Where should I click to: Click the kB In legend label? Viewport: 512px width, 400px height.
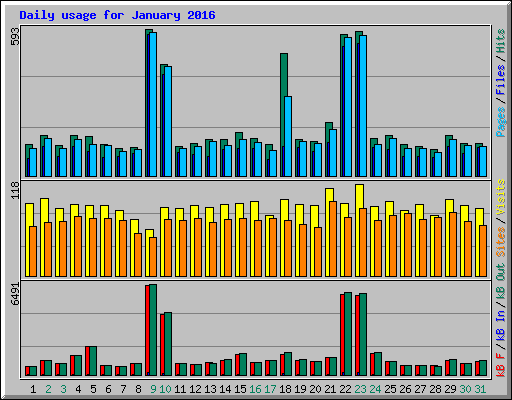click(501, 326)
